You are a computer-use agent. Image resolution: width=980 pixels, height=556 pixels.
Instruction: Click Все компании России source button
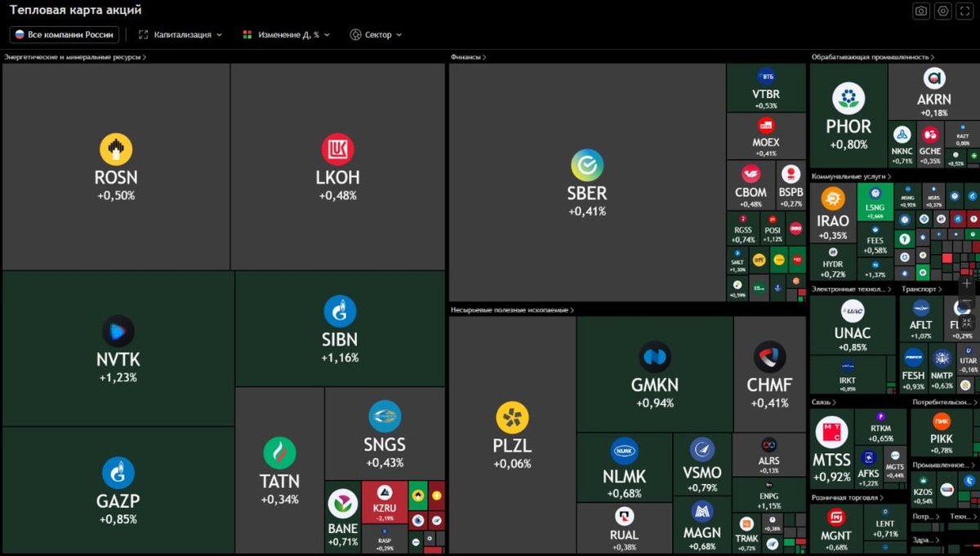pos(65,35)
